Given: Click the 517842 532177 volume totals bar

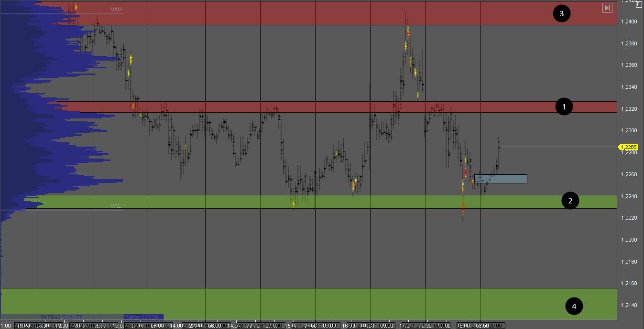Looking at the screenshot, I should pos(61,317).
